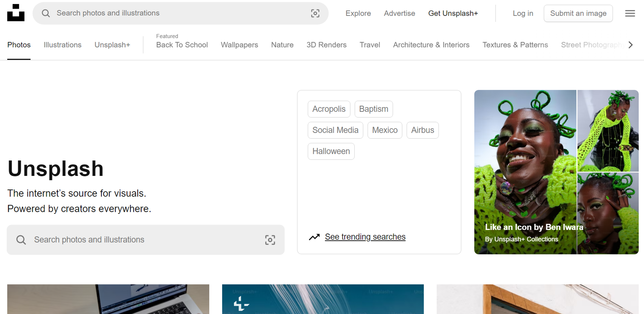Screen dimensions: 644x314
Task: Switch to the Illustrations tab
Action: pyautogui.click(x=63, y=45)
